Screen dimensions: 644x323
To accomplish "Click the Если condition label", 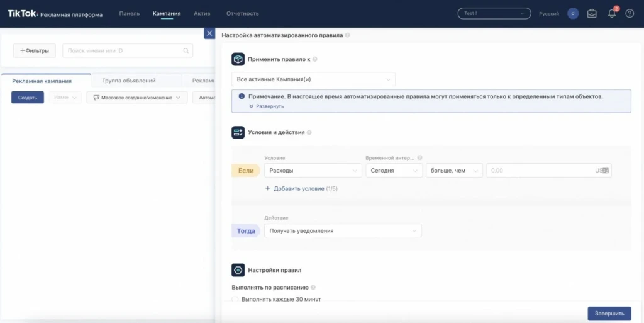I will point(246,171).
